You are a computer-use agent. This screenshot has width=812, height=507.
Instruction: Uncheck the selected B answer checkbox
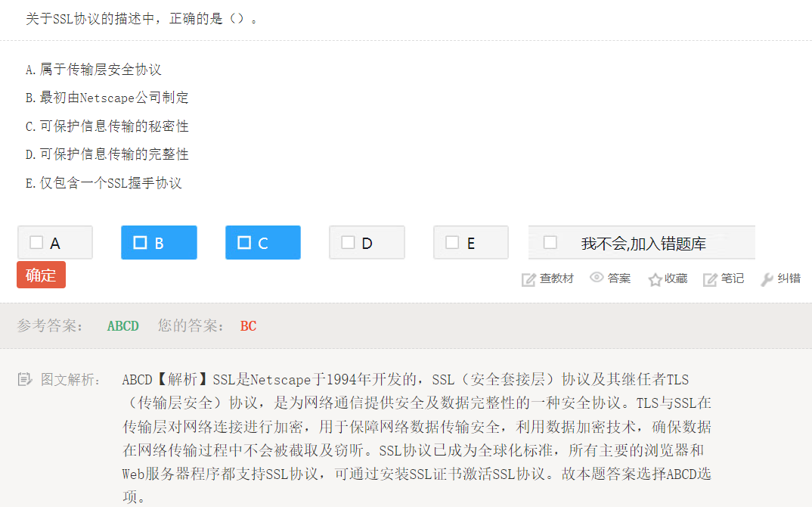click(x=141, y=242)
